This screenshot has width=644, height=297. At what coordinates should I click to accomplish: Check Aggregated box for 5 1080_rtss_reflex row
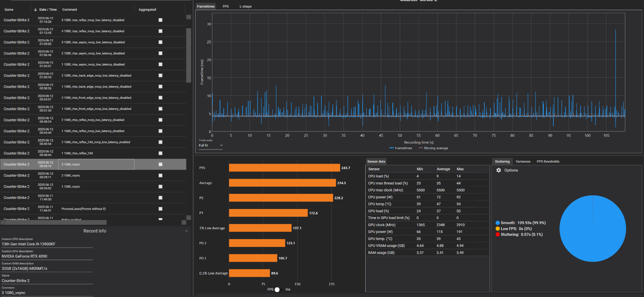[x=160, y=20]
